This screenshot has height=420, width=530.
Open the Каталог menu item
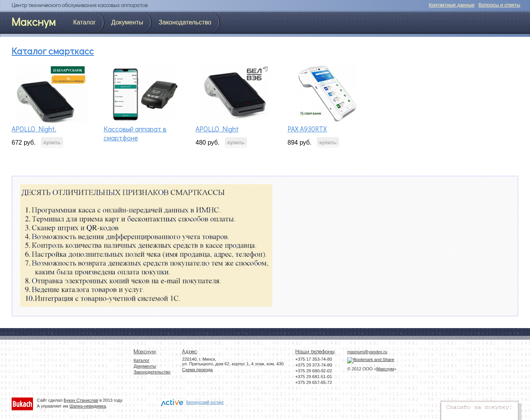coord(84,22)
